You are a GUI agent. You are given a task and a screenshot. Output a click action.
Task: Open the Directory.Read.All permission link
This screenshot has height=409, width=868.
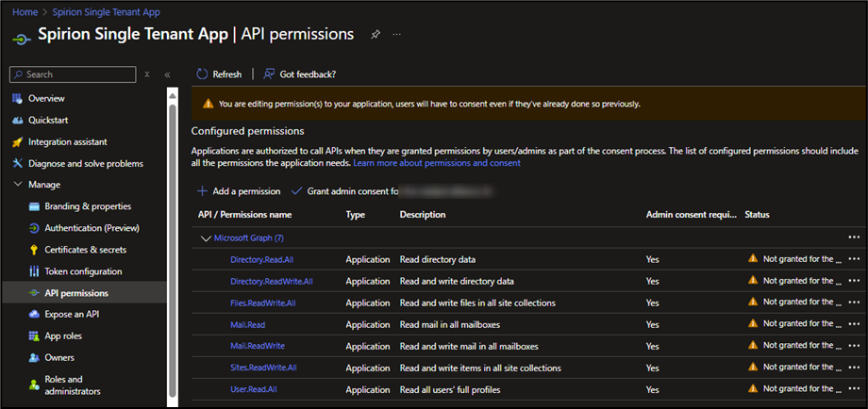(x=261, y=259)
